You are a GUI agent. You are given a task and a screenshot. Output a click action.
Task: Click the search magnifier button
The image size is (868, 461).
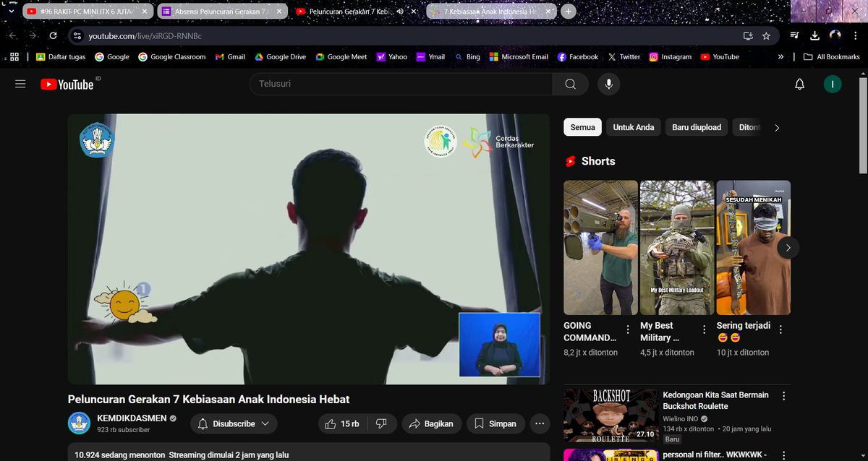(571, 84)
